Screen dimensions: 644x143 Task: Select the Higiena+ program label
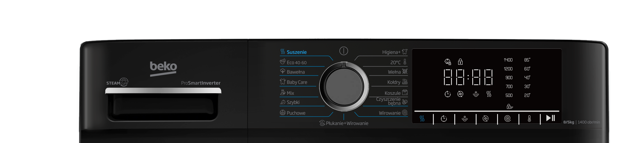pyautogui.click(x=391, y=52)
